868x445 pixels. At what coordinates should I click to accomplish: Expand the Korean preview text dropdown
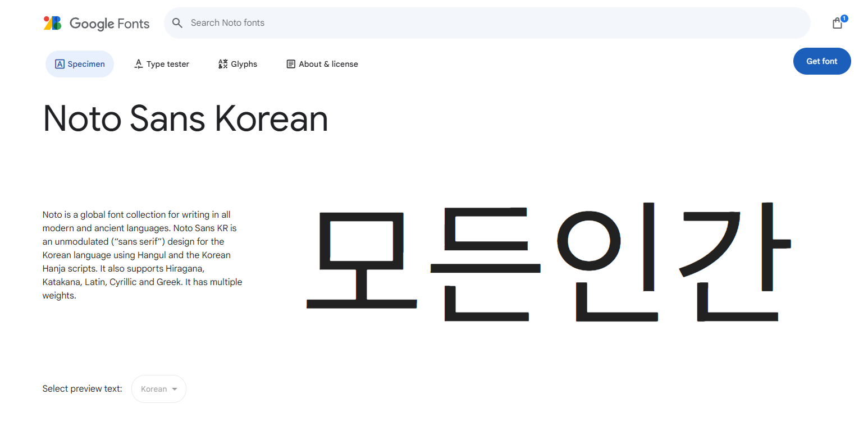point(159,389)
